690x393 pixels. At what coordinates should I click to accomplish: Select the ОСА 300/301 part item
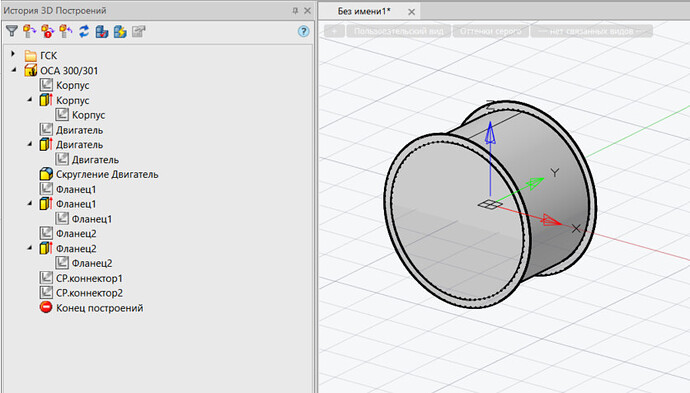(69, 70)
